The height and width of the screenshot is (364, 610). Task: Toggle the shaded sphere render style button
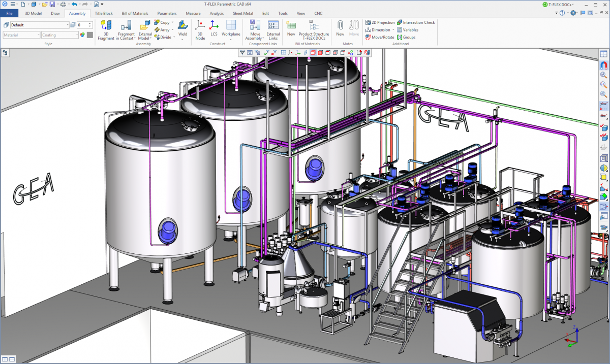(603, 167)
